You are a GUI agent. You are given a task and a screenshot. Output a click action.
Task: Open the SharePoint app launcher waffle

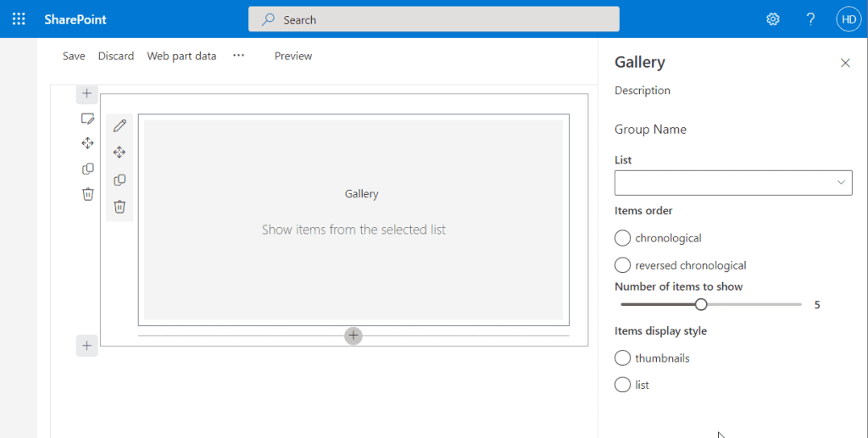19,19
